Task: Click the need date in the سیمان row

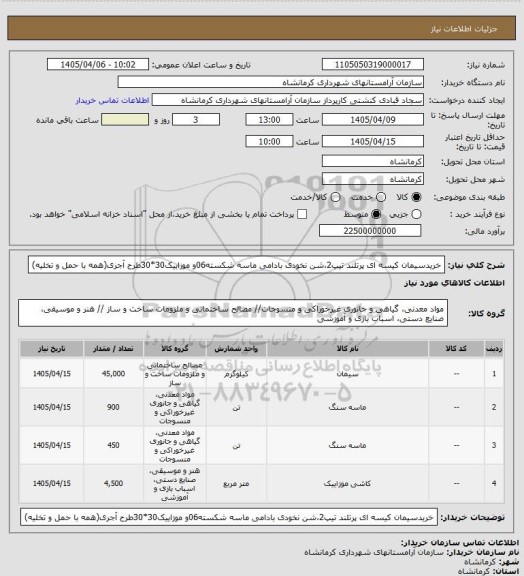Action: tap(51, 374)
